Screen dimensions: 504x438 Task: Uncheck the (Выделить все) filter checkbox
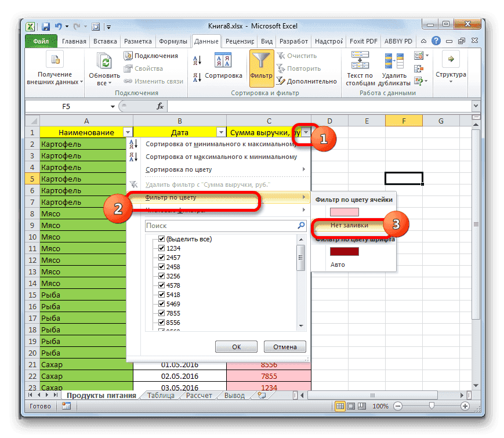161,238
